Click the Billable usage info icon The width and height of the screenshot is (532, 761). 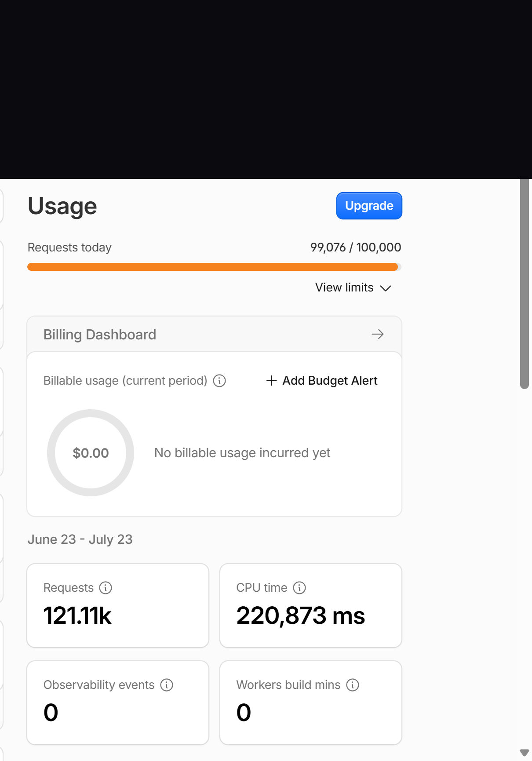[x=219, y=381]
